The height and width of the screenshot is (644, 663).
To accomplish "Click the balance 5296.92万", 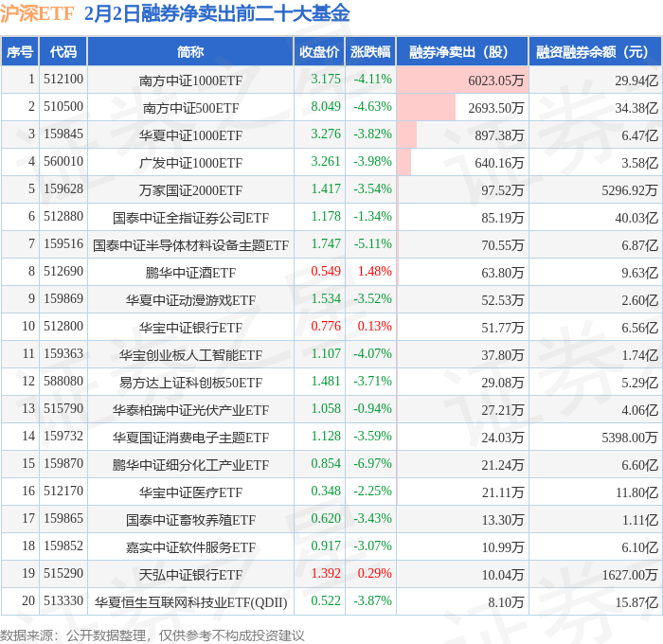I will (630, 190).
